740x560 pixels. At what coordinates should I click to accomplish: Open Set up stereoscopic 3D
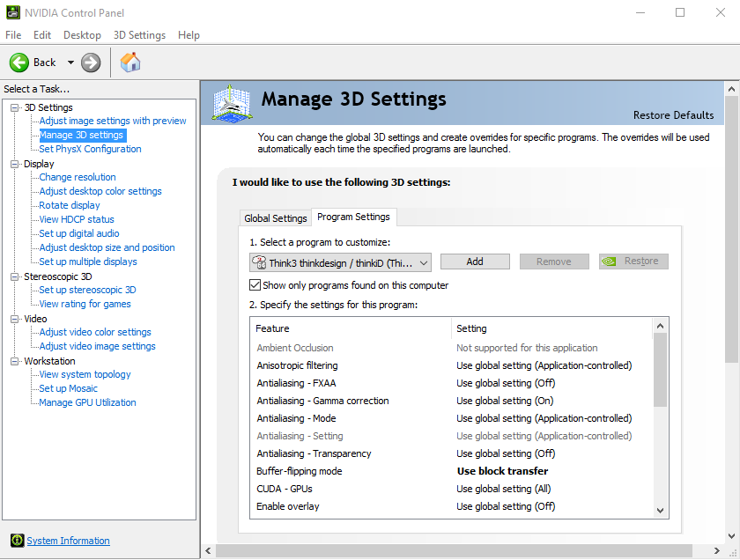(87, 290)
